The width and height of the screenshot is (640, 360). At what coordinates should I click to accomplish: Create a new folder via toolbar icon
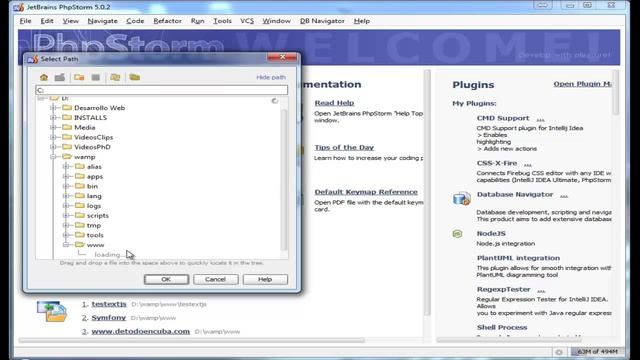click(x=79, y=77)
